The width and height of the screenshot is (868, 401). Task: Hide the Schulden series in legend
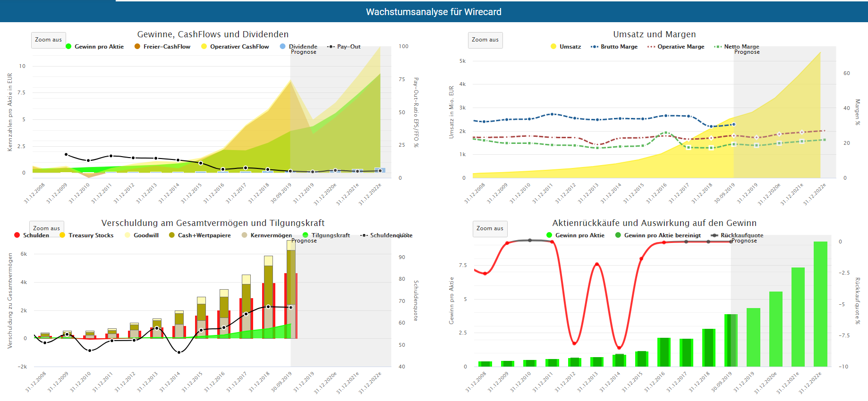[36, 235]
